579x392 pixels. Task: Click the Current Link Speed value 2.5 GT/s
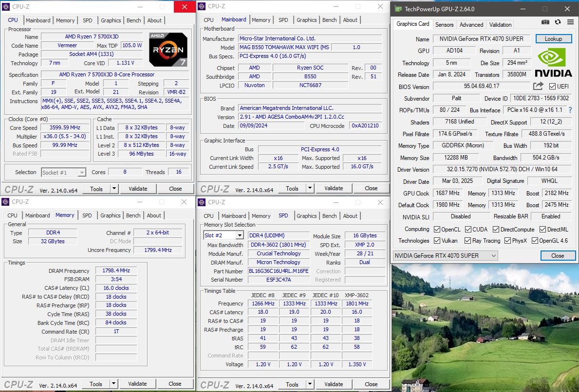(x=278, y=167)
